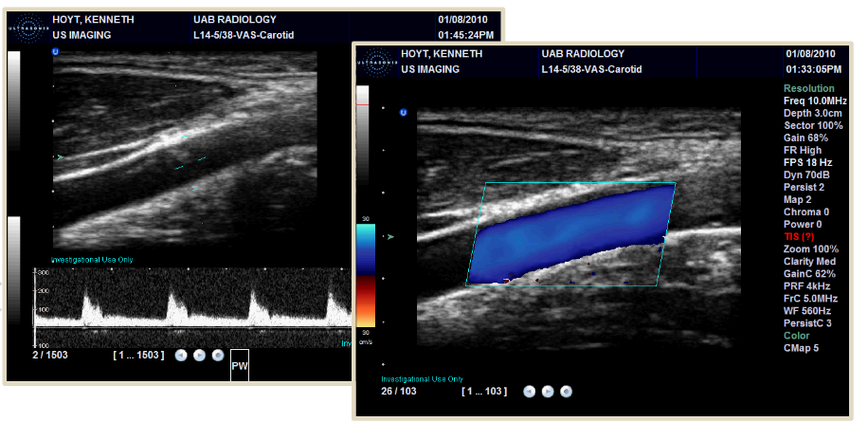Play forward the 1...103 cine loop

(548, 392)
